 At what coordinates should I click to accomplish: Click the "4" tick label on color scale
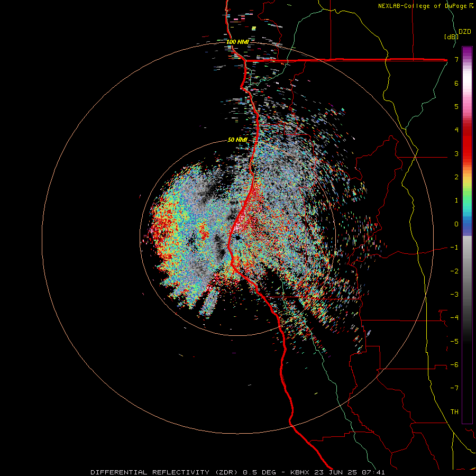pos(456,130)
